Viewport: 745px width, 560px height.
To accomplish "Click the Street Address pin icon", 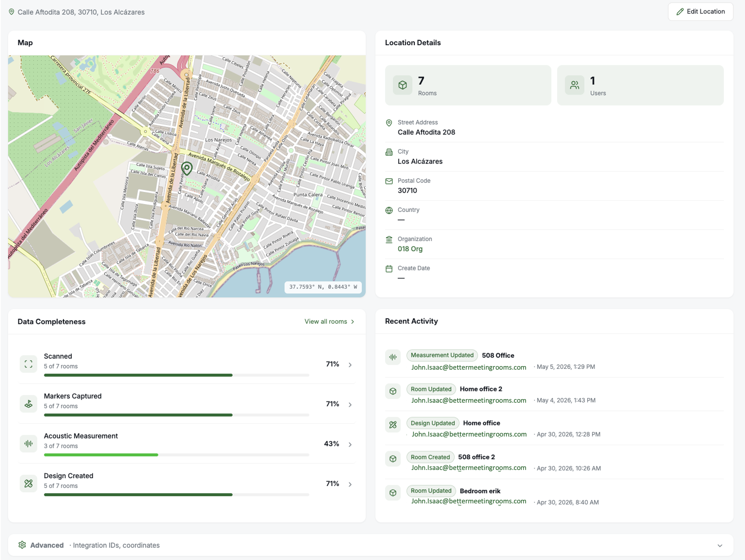I will [x=389, y=123].
